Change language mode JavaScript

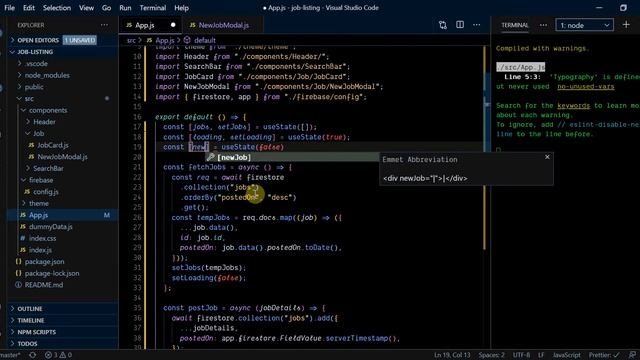point(566,355)
